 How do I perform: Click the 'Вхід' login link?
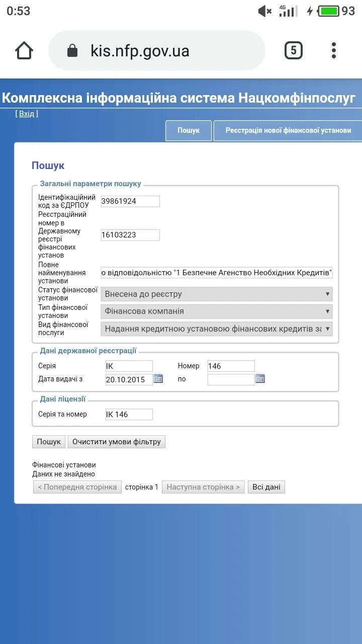point(27,114)
